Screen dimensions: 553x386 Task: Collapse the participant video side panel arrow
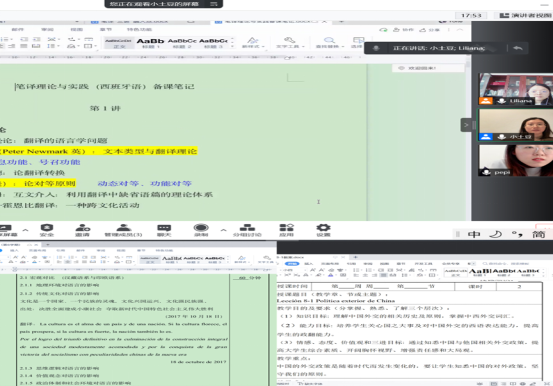466,125
